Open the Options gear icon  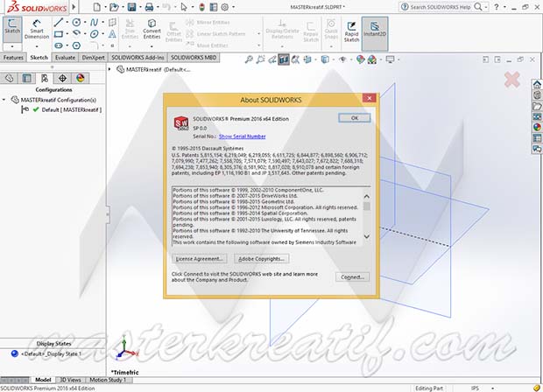(225, 7)
